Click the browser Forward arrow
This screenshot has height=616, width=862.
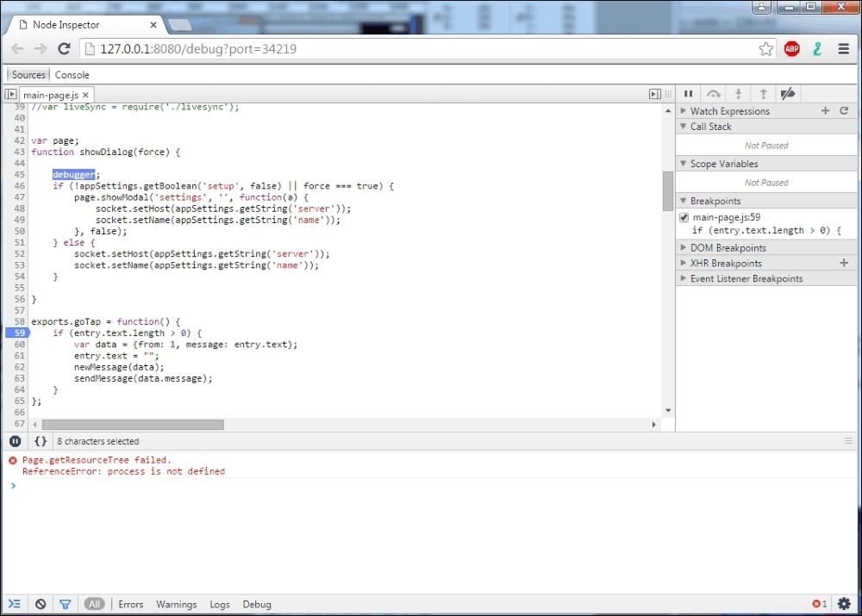[x=41, y=49]
